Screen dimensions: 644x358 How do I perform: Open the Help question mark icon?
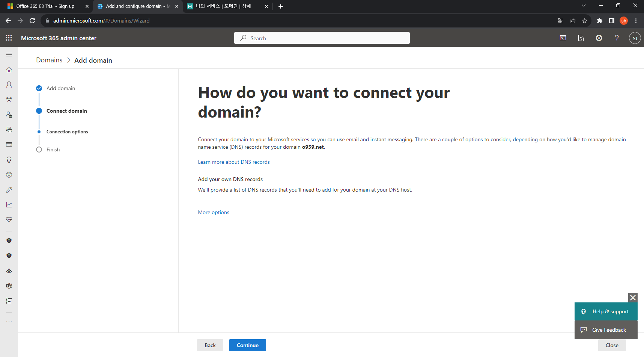(x=617, y=38)
